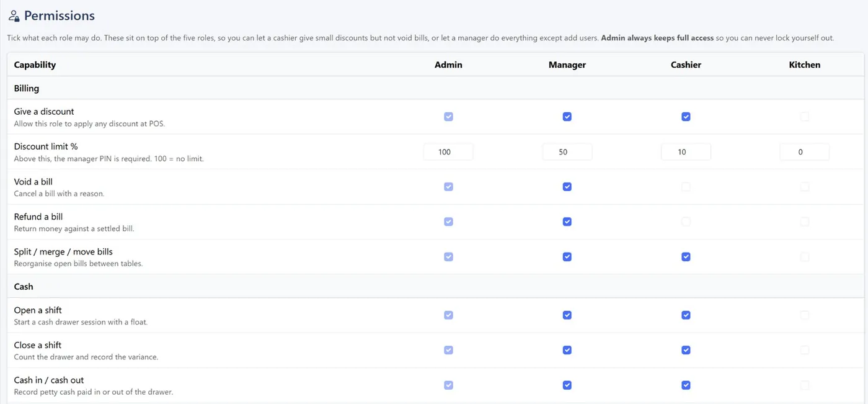
Task: Click 'Split / merge / move bills' label
Action: coord(63,252)
